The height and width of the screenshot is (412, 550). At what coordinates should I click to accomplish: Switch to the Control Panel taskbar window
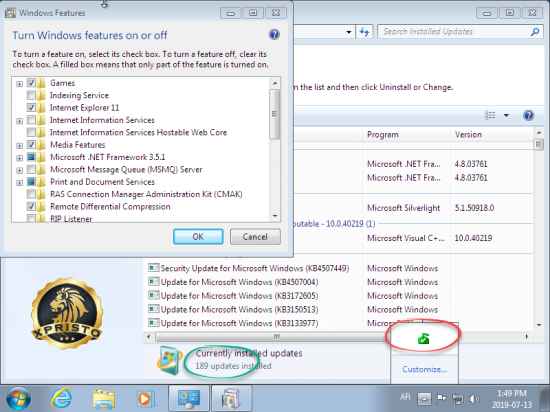[189, 399]
